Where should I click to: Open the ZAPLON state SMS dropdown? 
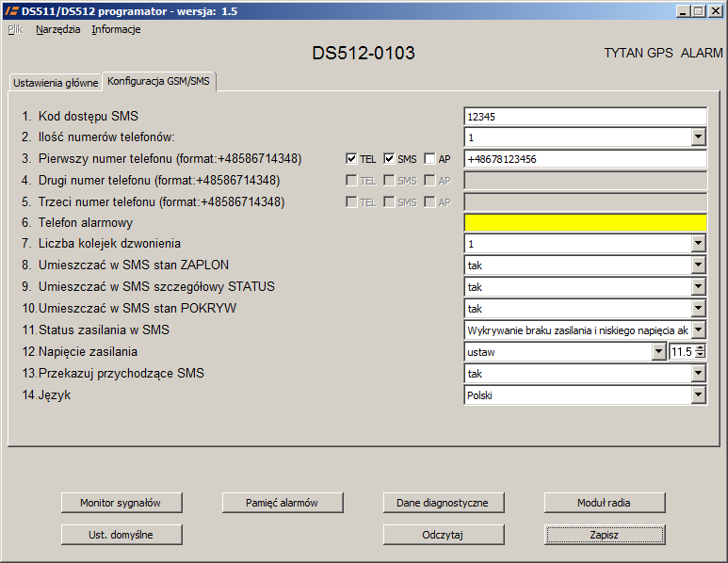698,265
